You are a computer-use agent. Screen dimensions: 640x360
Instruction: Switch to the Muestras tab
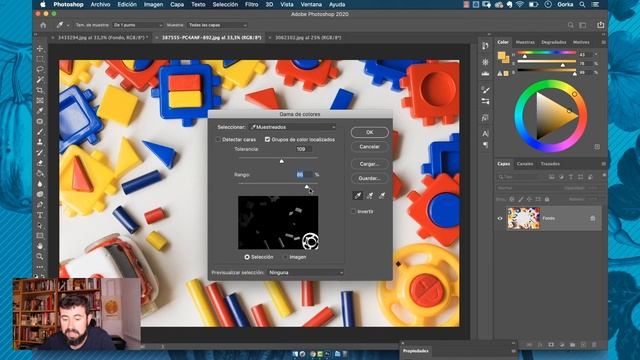pos(525,42)
